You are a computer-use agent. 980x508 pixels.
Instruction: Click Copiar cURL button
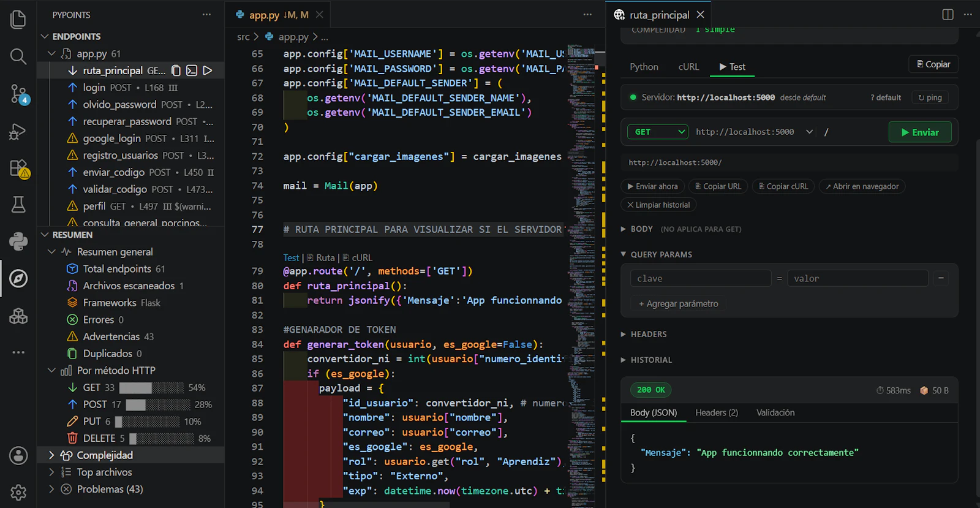point(783,186)
